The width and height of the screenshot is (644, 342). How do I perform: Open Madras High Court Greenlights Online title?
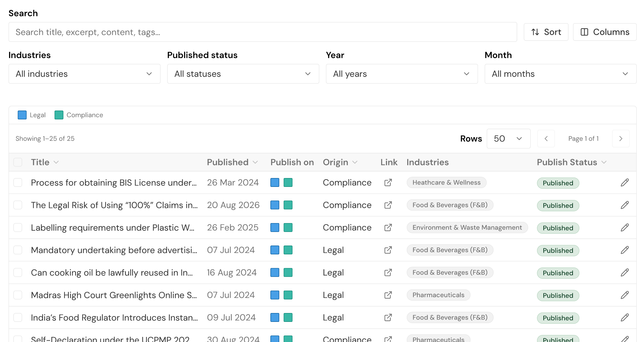[x=114, y=295]
